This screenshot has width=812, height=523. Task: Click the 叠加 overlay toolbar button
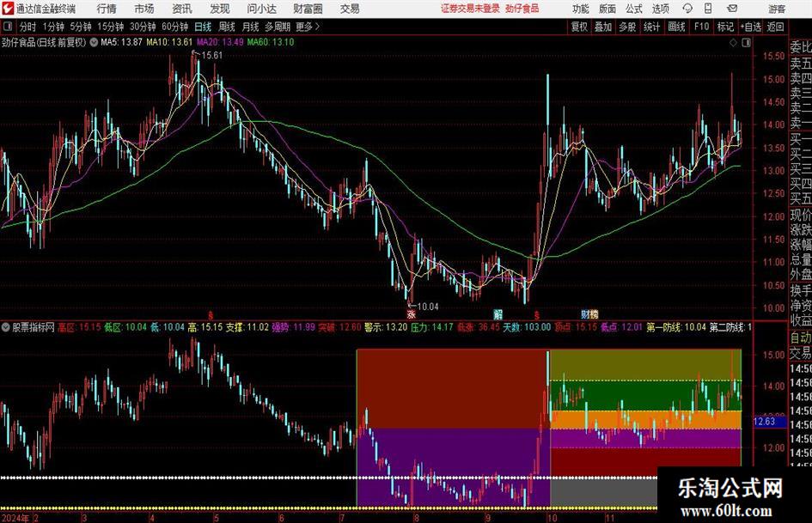tap(603, 27)
